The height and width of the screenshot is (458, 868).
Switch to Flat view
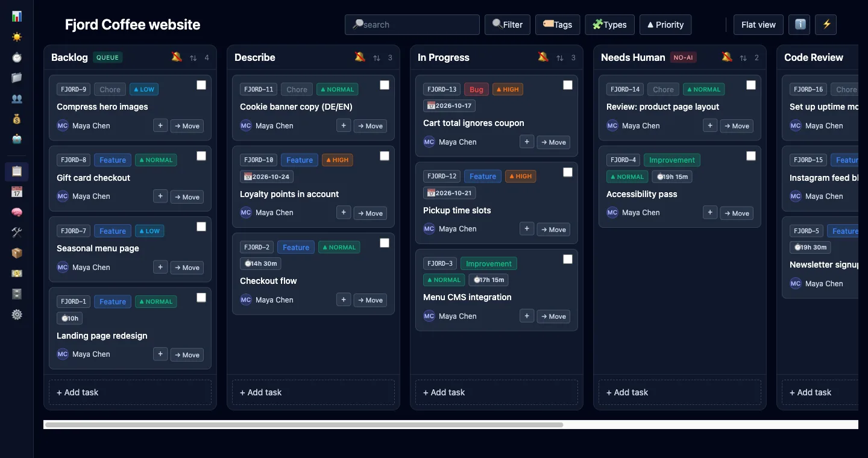pos(758,25)
